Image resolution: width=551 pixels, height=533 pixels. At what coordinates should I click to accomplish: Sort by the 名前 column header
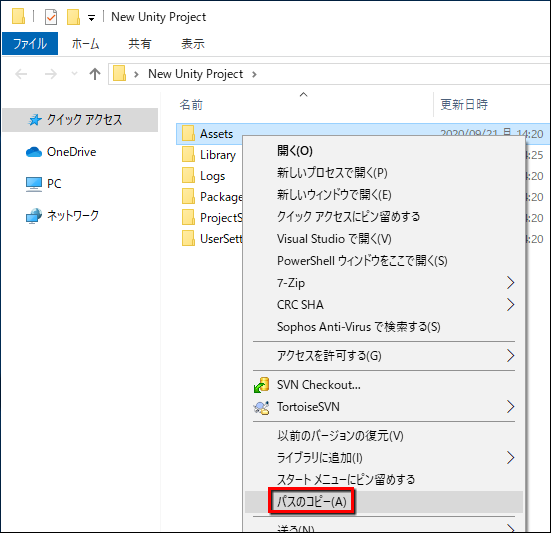[x=191, y=105]
